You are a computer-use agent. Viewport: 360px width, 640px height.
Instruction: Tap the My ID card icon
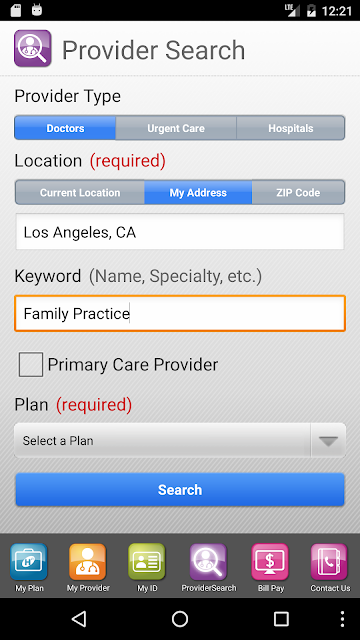tap(147, 562)
